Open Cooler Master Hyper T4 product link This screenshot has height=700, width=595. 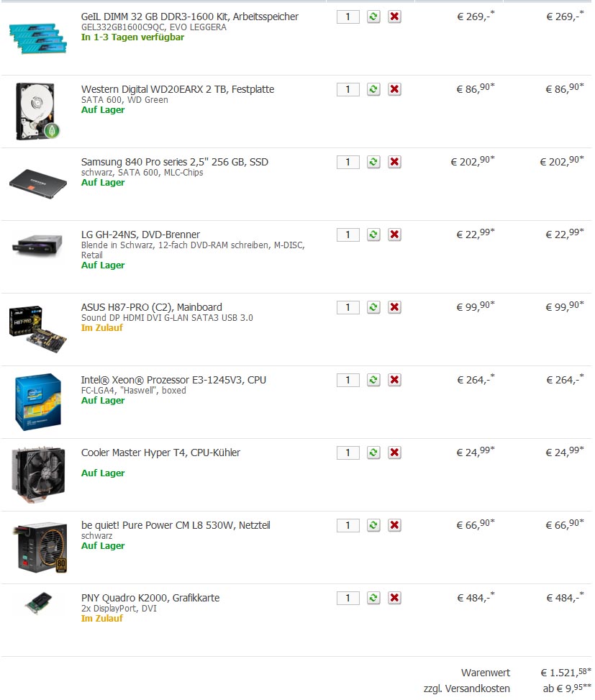point(160,453)
